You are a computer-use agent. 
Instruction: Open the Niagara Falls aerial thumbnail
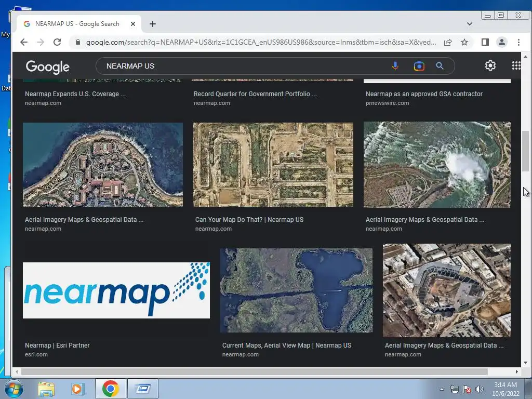(437, 165)
